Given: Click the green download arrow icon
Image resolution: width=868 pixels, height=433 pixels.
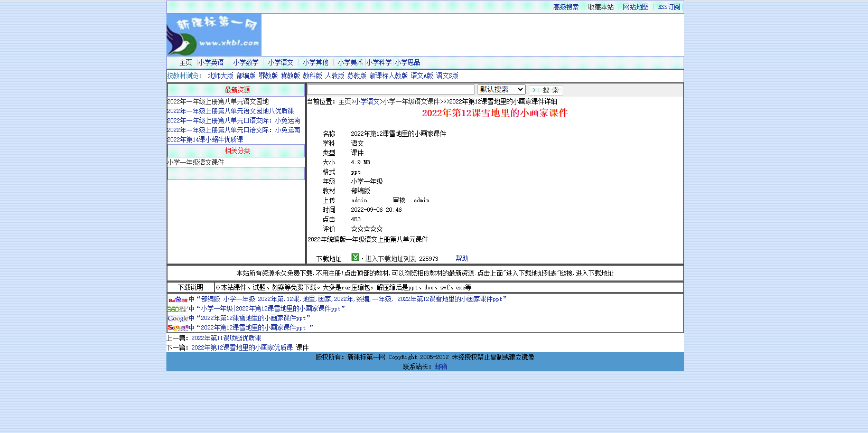Looking at the screenshot, I should tap(355, 257).
